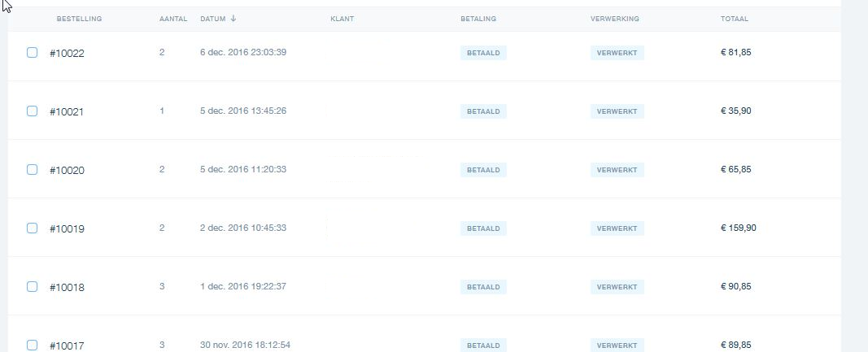Mark the checkbox for order #10019
Screen dimensions: 868x352
pyautogui.click(x=32, y=228)
